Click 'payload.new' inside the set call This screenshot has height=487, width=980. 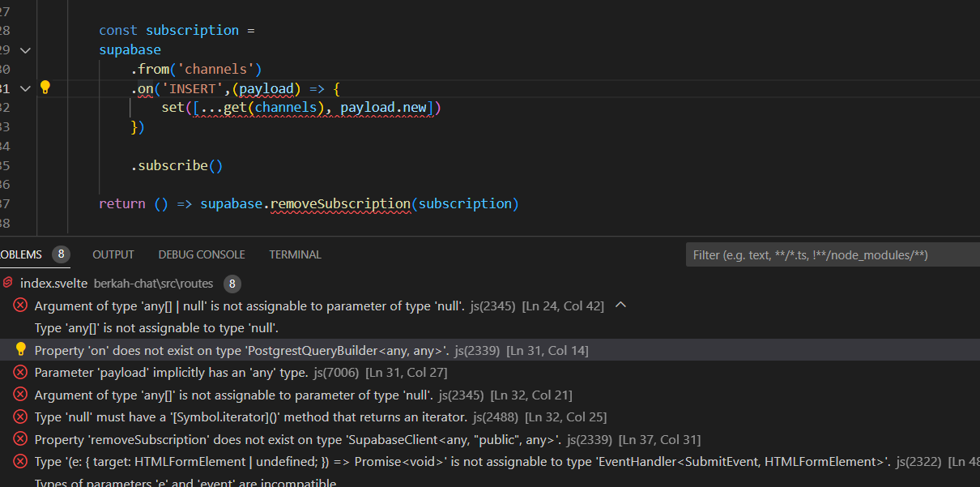pyautogui.click(x=384, y=107)
